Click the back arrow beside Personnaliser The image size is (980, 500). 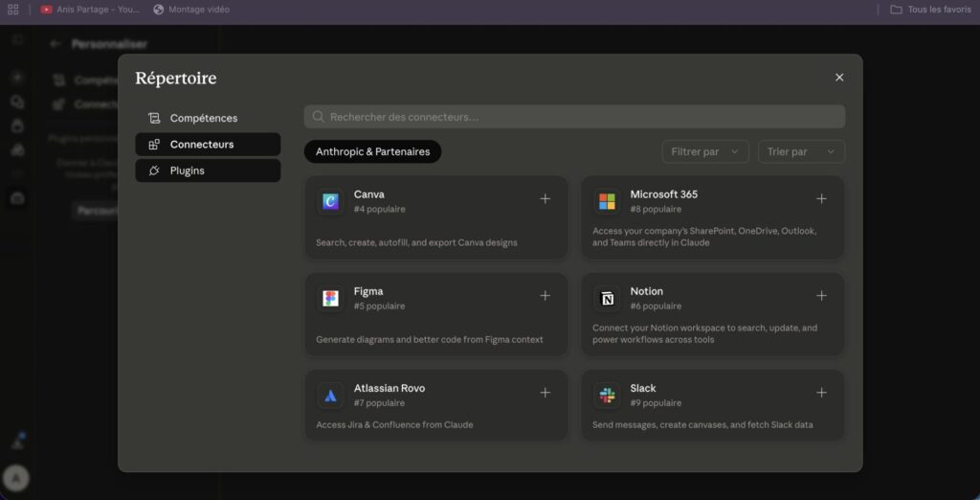pyautogui.click(x=56, y=44)
